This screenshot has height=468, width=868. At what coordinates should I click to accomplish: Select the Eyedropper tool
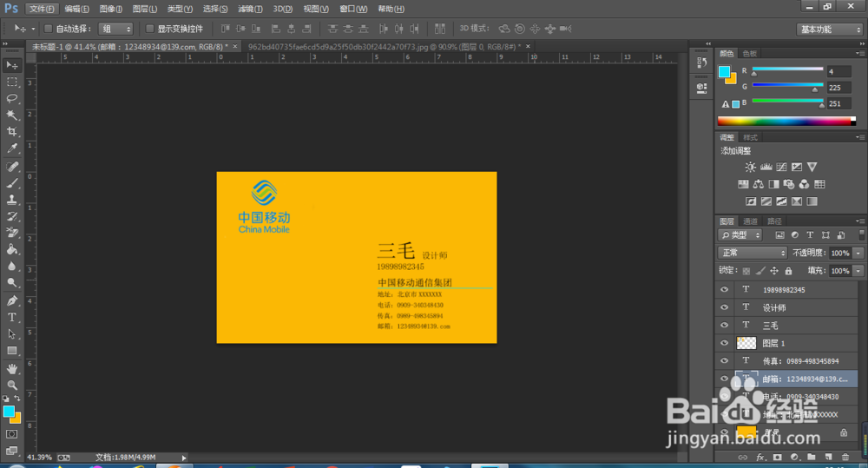tap(11, 148)
